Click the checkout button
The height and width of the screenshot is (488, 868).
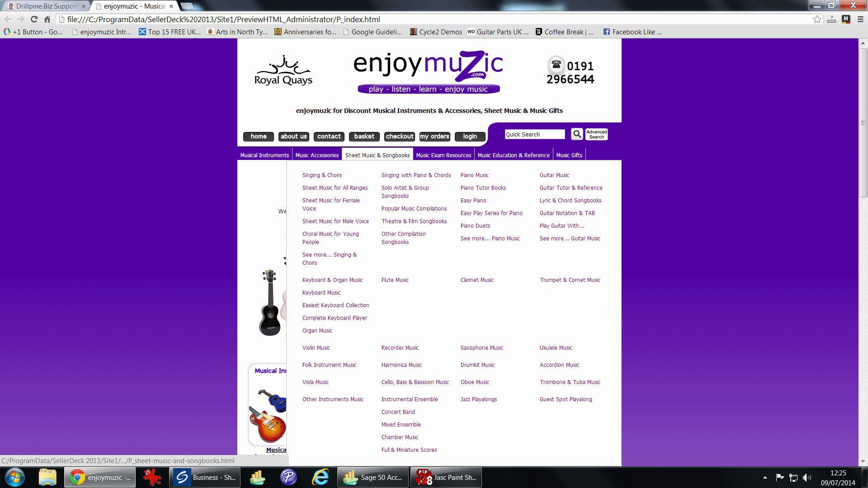point(398,136)
